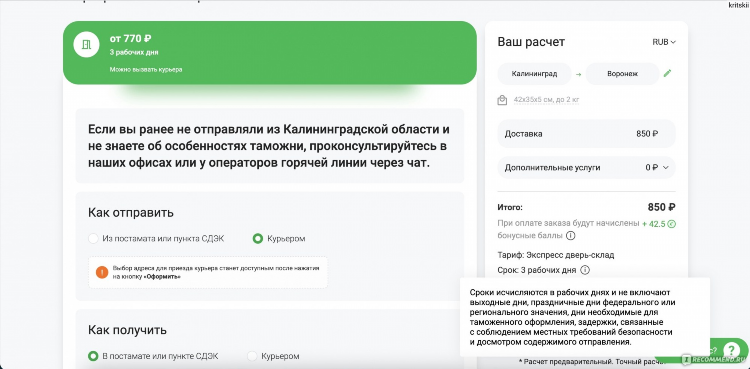
Task: Click 'Можно вызвать курьера' in green card
Action: [146, 69]
